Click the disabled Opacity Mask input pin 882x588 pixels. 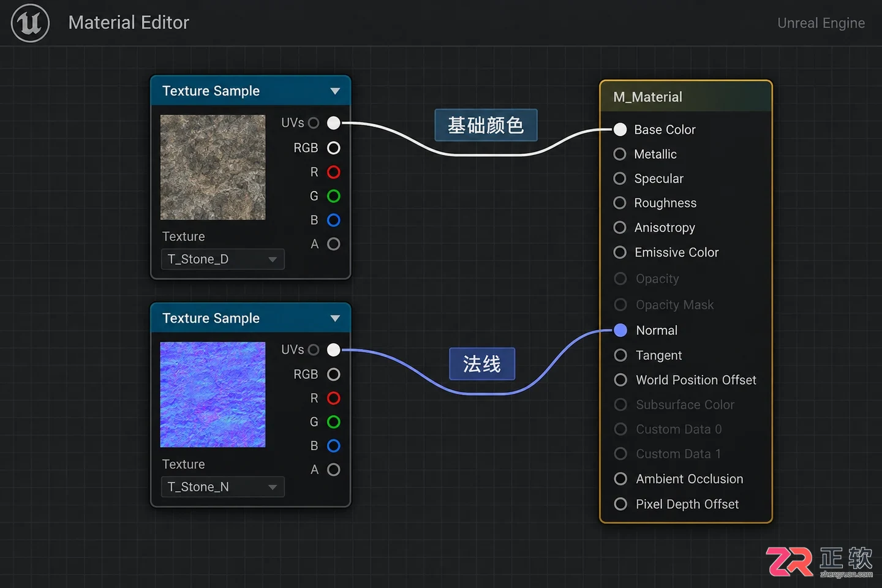(620, 304)
